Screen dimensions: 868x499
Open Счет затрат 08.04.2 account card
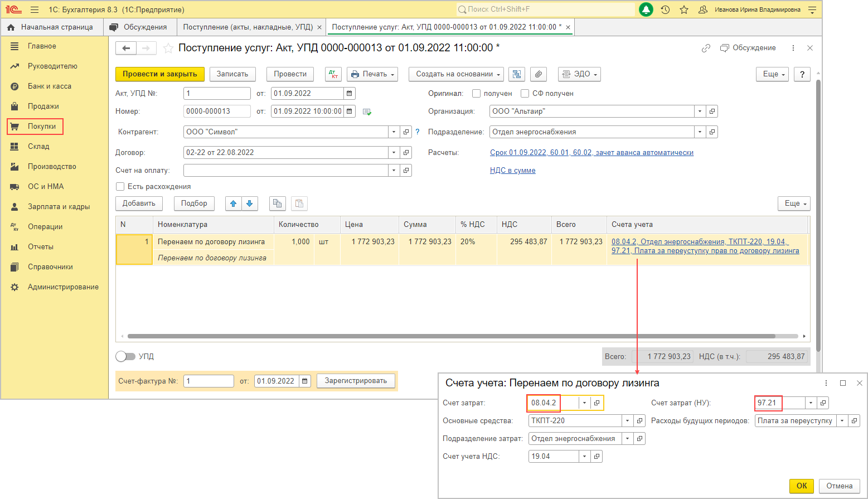(597, 403)
